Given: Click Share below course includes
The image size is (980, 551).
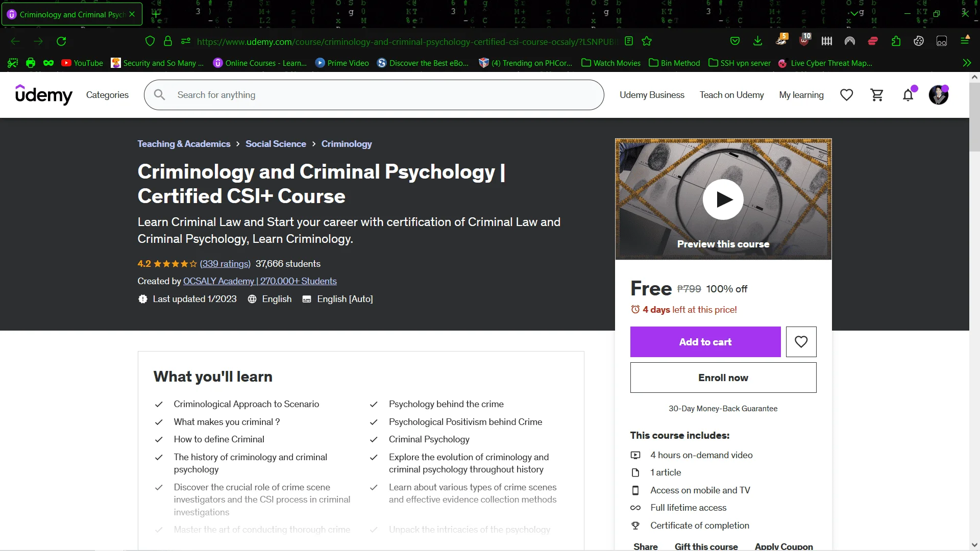Looking at the screenshot, I should coord(645,546).
